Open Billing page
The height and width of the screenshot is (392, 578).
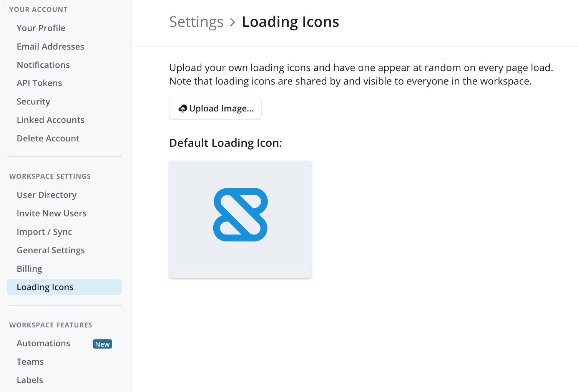pyautogui.click(x=29, y=269)
